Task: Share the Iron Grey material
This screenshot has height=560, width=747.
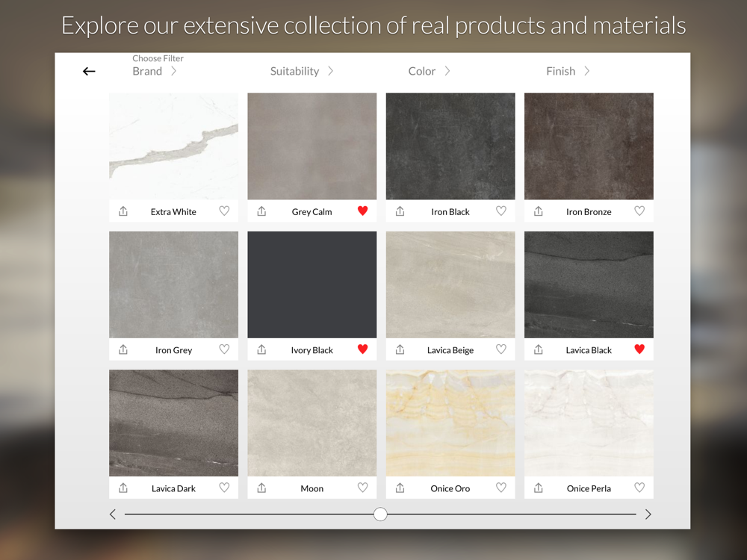Action: 123,349
